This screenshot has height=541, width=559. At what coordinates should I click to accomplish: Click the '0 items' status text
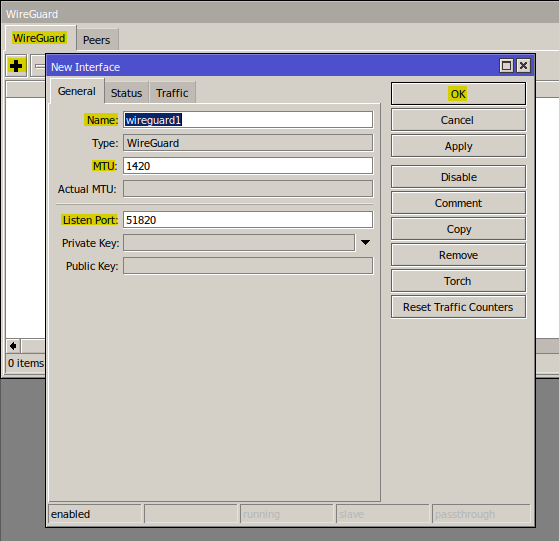tap(26, 363)
